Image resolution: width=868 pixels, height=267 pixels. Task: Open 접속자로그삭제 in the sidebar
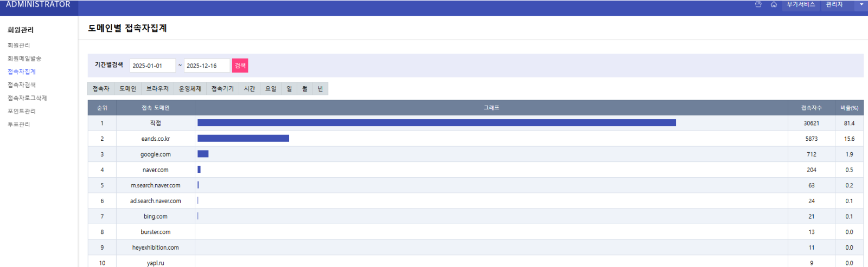point(27,98)
